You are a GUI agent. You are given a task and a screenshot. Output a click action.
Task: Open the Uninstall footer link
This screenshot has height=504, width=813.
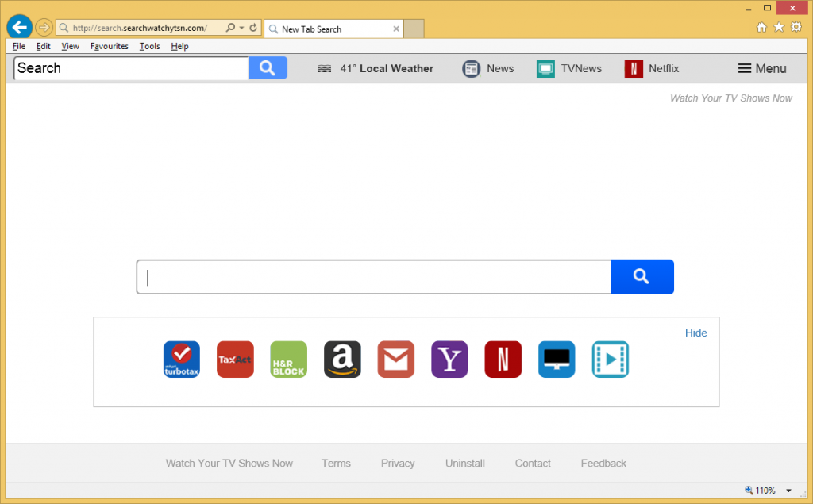pos(465,463)
